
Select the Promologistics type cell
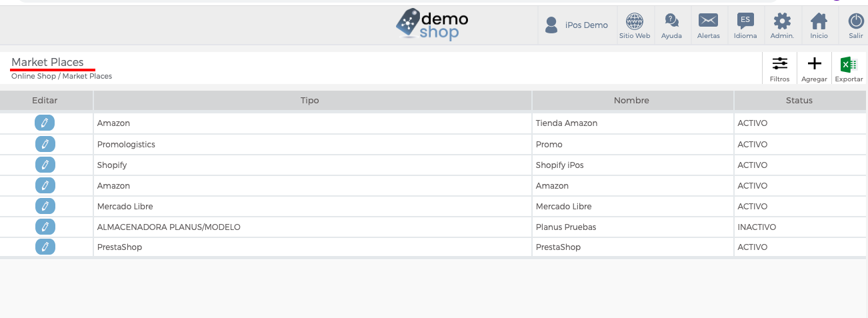(313, 144)
